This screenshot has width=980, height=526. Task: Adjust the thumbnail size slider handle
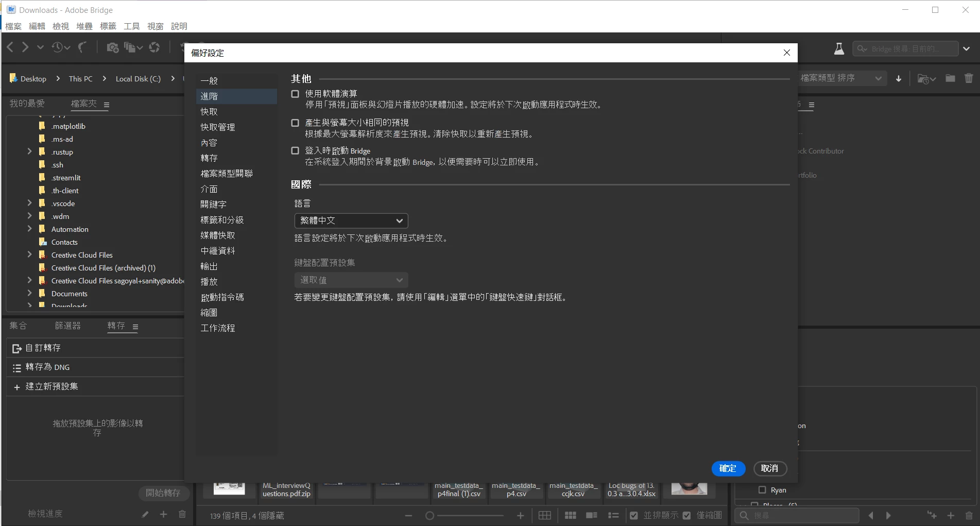(429, 515)
